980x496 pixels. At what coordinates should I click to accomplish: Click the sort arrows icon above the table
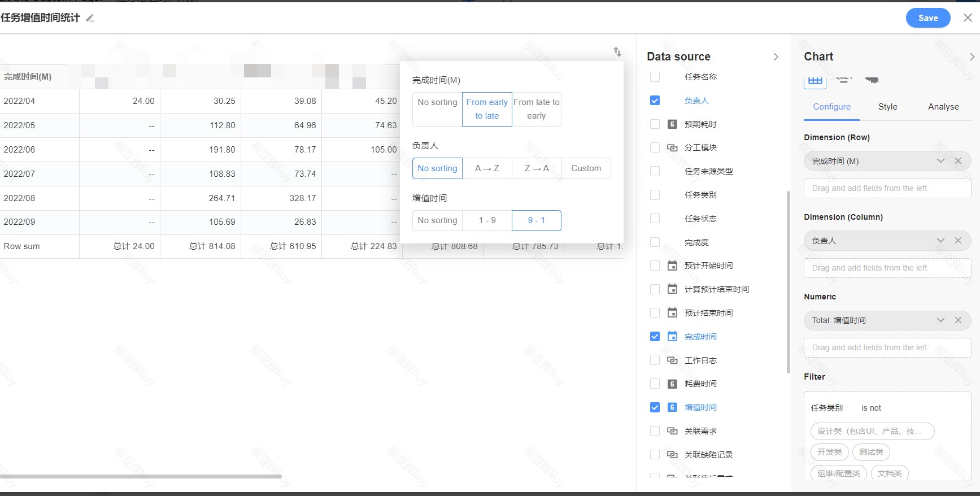tap(617, 52)
